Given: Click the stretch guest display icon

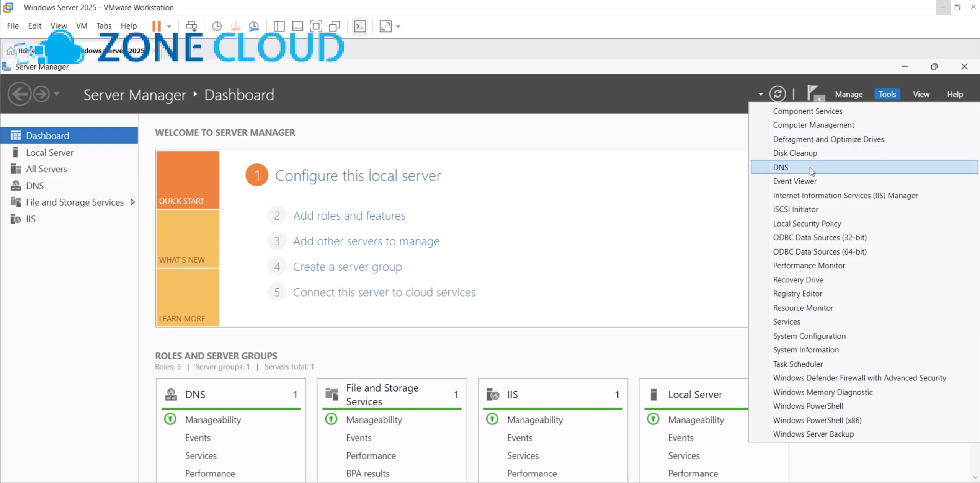Looking at the screenshot, I should pyautogui.click(x=385, y=26).
